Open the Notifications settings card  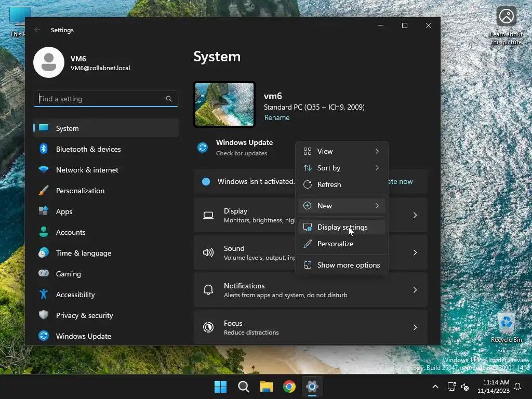tap(311, 290)
